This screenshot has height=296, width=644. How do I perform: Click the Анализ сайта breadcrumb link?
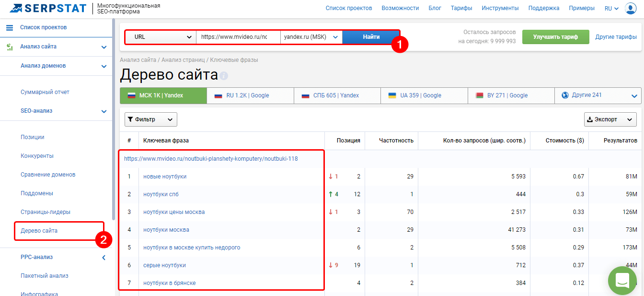(x=138, y=60)
